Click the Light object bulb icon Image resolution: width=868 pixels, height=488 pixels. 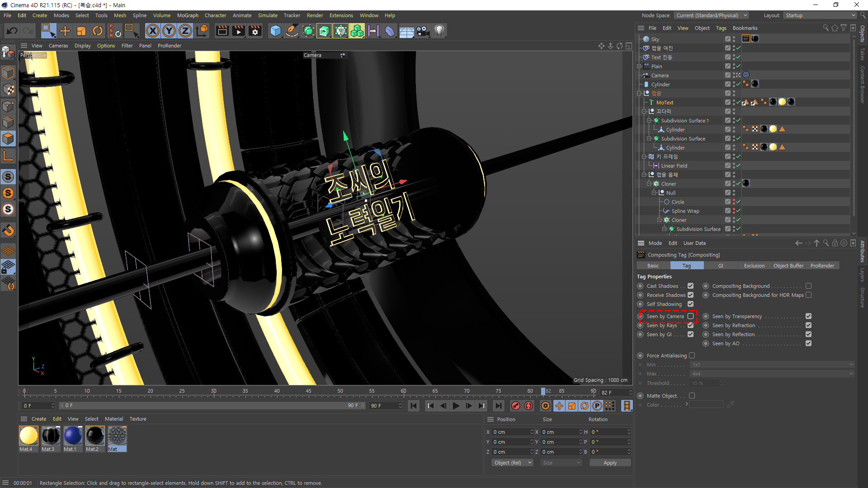(x=439, y=31)
